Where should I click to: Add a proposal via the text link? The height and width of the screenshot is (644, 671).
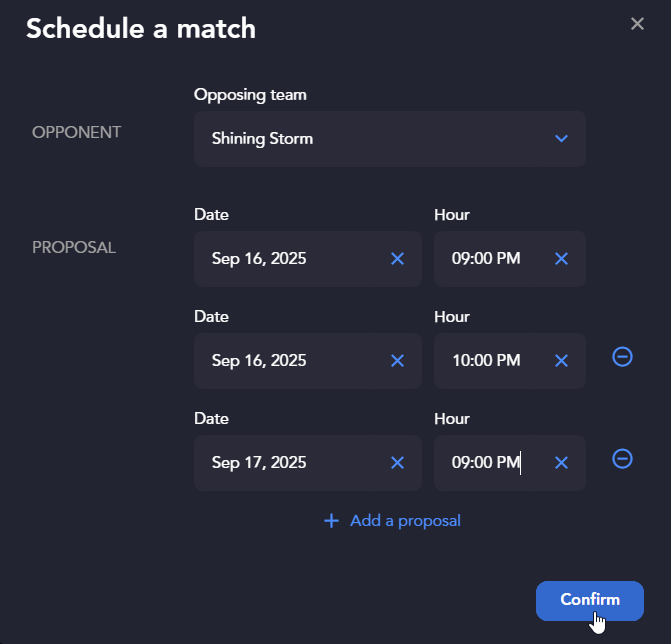[405, 521]
